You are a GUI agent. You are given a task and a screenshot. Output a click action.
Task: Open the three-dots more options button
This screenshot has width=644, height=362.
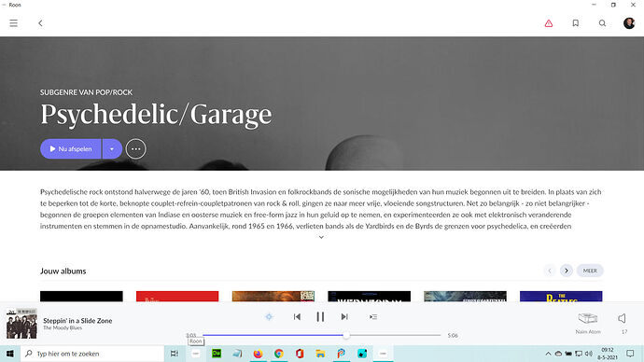pyautogui.click(x=136, y=148)
